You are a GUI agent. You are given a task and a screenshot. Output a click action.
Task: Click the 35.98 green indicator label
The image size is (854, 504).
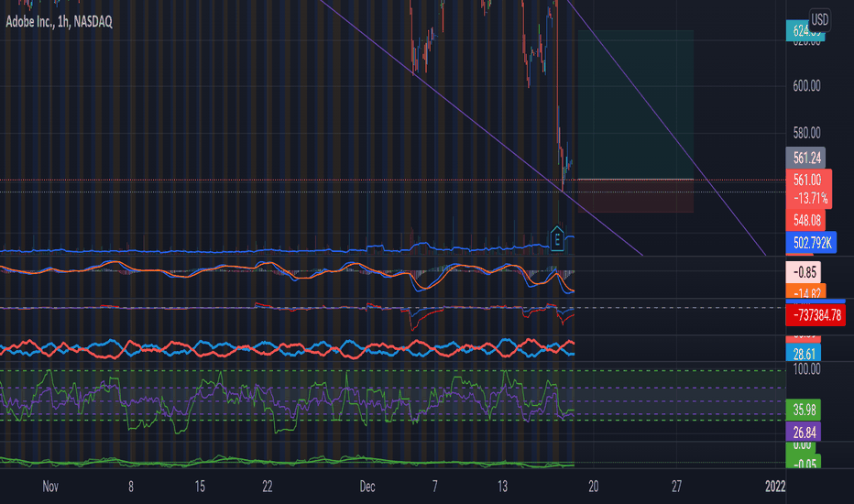pos(804,410)
